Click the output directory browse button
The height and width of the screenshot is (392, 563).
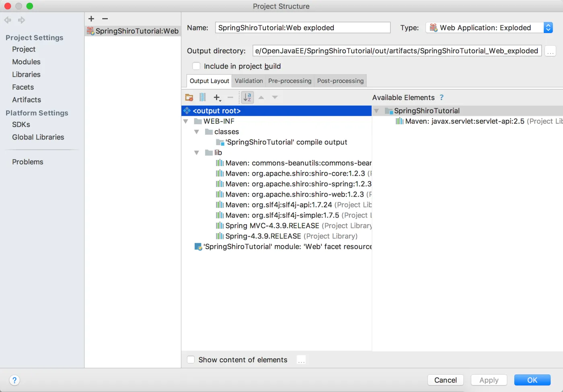(x=551, y=51)
